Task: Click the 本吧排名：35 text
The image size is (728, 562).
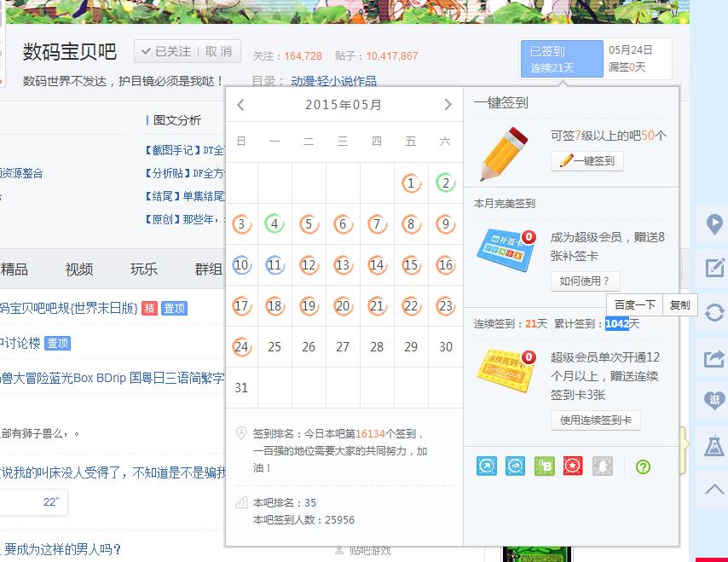Action: [x=285, y=502]
